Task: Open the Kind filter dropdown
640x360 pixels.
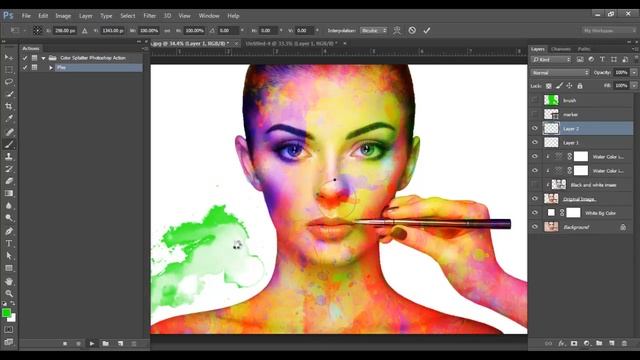Action: click(x=551, y=60)
